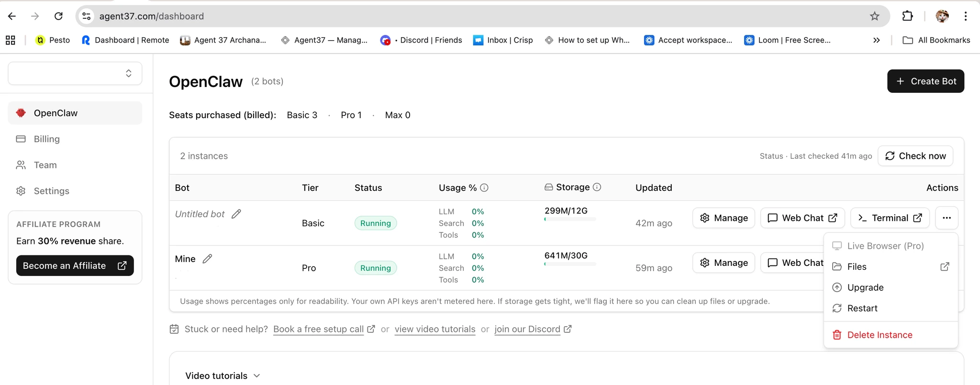Select Restart from actions menu

[x=891, y=308]
